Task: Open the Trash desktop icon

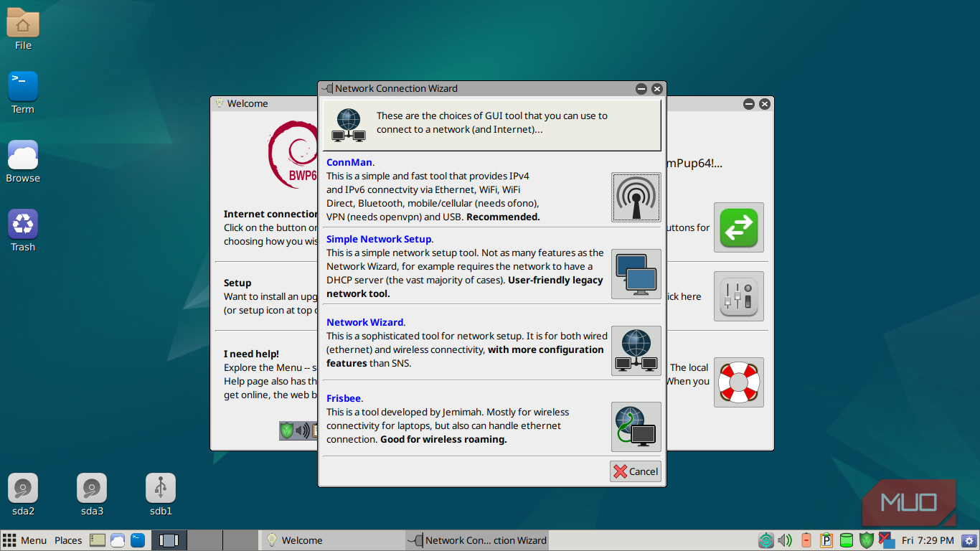Action: click(23, 230)
